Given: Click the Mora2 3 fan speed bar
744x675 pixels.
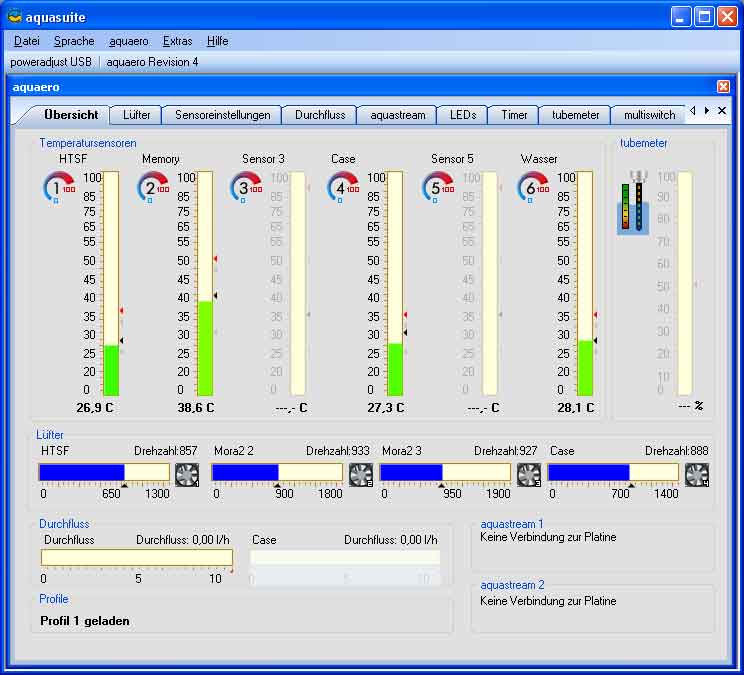Looking at the screenshot, I should point(445,472).
